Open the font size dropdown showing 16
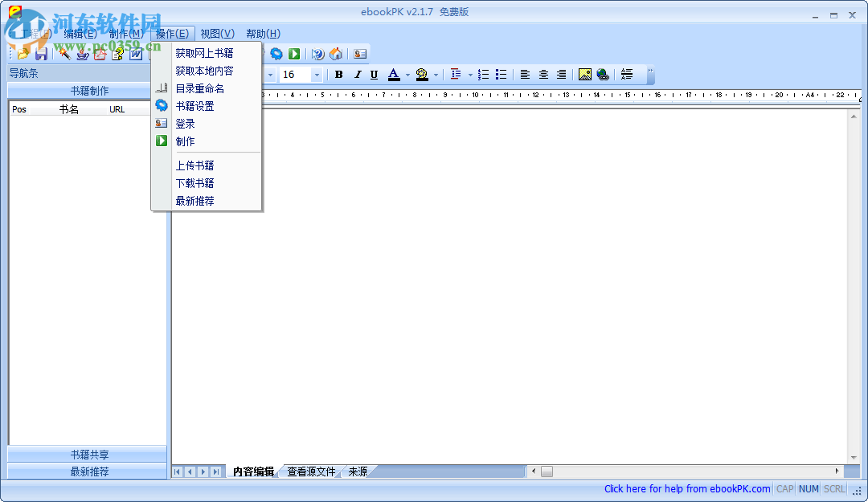This screenshot has width=868, height=502. (x=315, y=74)
